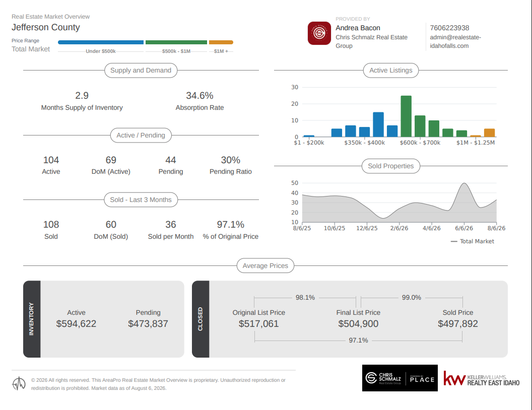The image size is (532, 410).
Task: Click the Jefferson County title
Action: (x=46, y=27)
